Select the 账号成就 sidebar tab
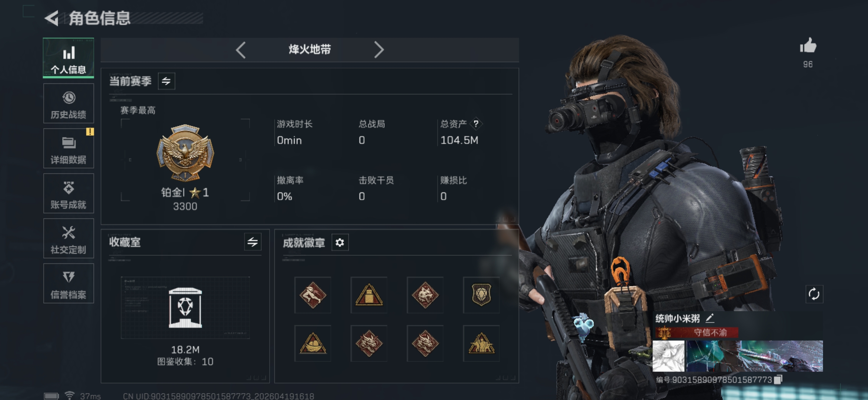This screenshot has width=868, height=400. [69, 193]
